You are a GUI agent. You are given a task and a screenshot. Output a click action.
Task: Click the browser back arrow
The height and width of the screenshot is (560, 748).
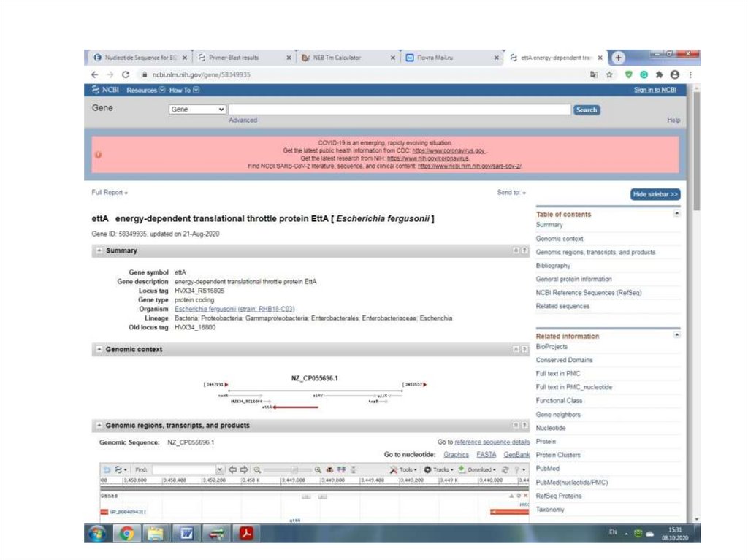click(94, 74)
